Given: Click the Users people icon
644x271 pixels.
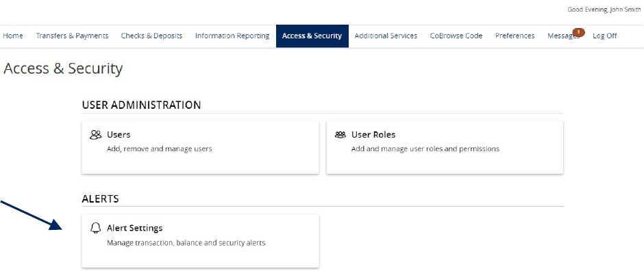Looking at the screenshot, I should 95,135.
